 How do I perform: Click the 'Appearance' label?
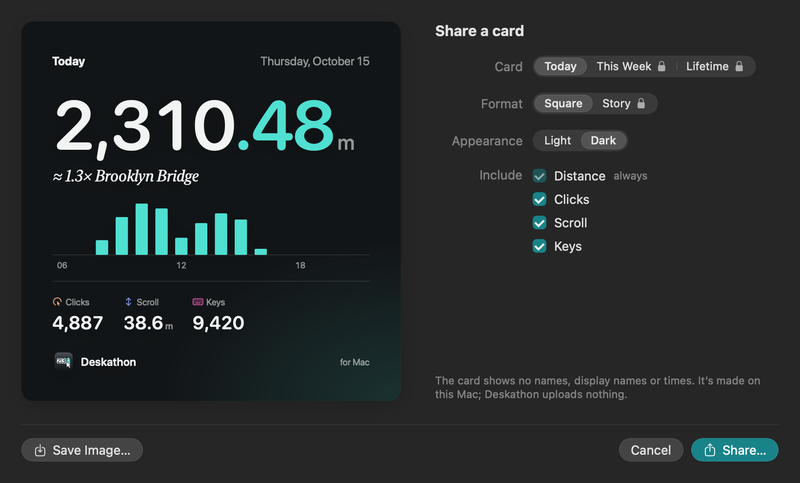pyautogui.click(x=487, y=141)
